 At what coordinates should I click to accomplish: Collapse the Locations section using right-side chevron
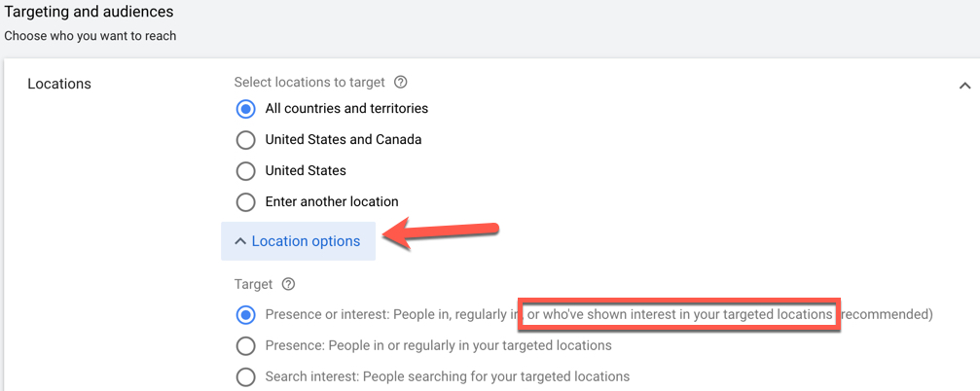[x=964, y=86]
